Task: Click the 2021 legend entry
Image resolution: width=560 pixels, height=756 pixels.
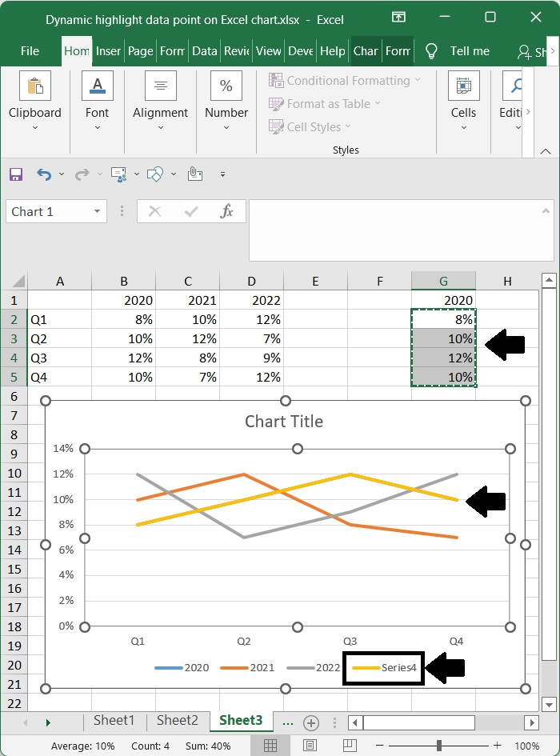Action: tap(247, 668)
